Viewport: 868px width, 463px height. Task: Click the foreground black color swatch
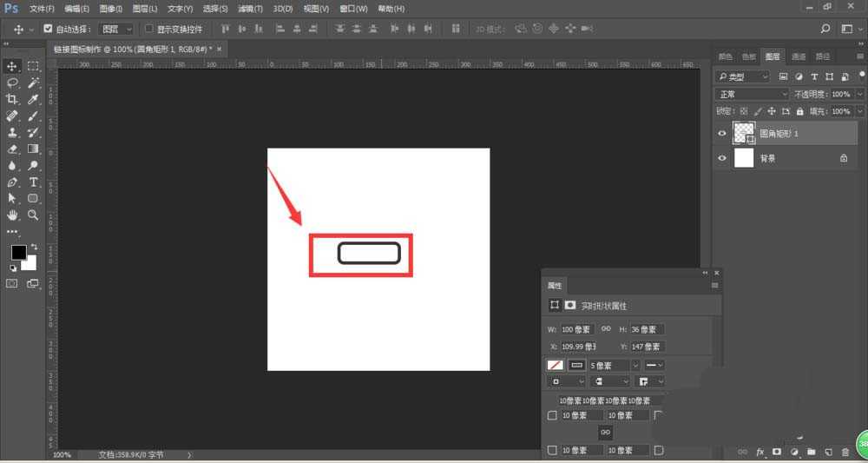coord(17,253)
